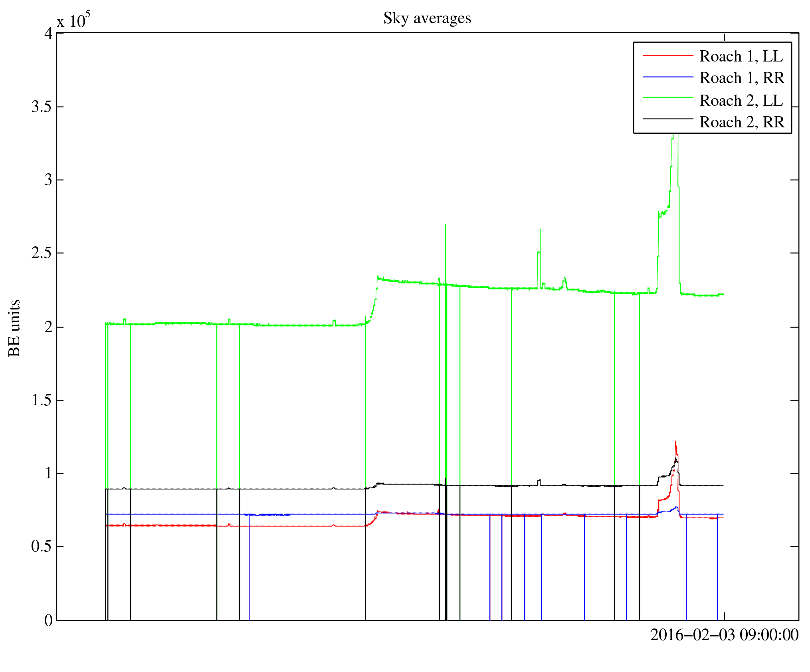The width and height of the screenshot is (810, 672).
Task: Click the "Sky averages" plot title
Action: [x=427, y=18]
